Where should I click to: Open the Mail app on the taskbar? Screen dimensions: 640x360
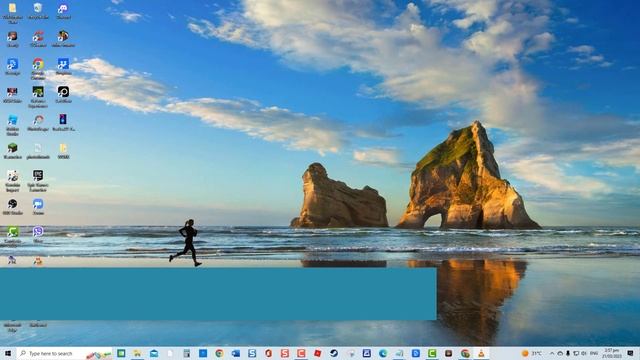[x=154, y=353]
